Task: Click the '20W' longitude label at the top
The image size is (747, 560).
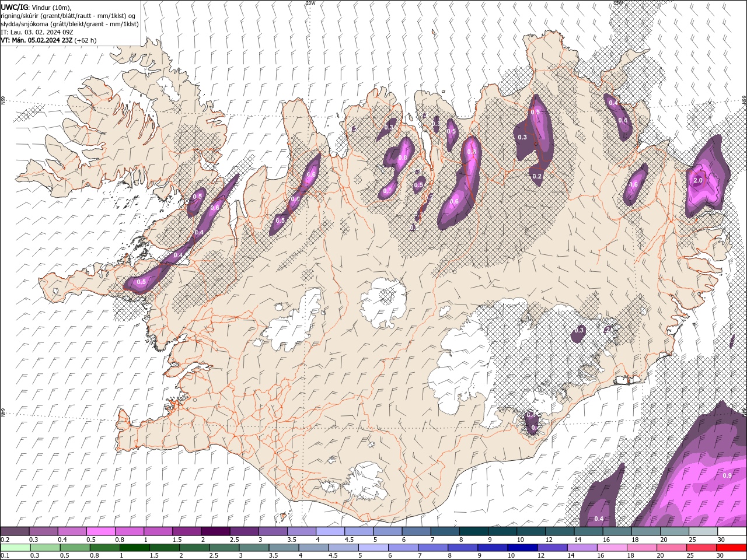Action: coord(310,3)
